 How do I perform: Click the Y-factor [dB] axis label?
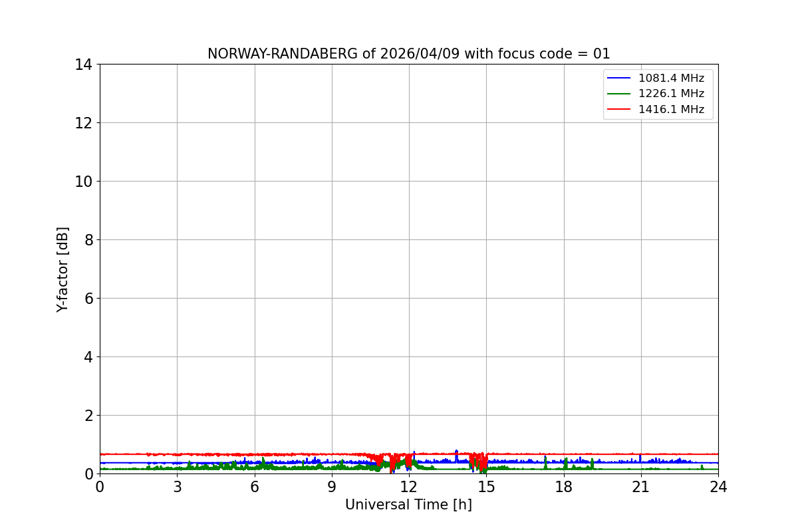click(x=63, y=269)
